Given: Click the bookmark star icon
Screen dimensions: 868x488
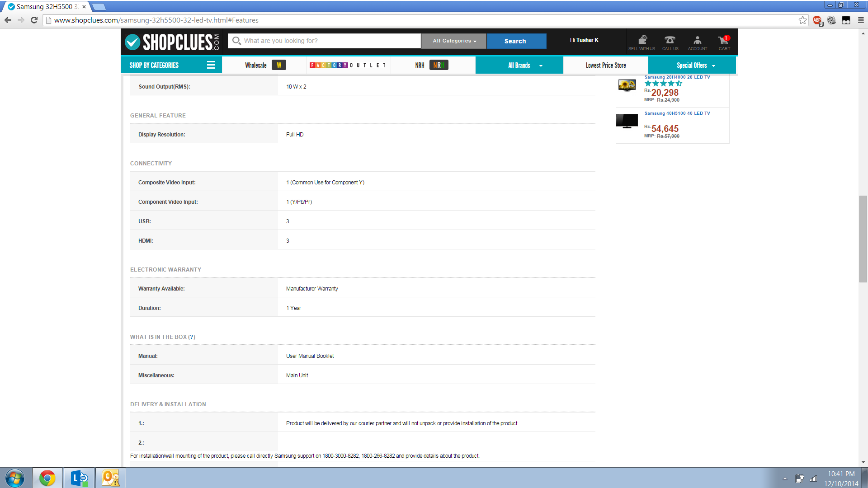Looking at the screenshot, I should click(x=802, y=20).
